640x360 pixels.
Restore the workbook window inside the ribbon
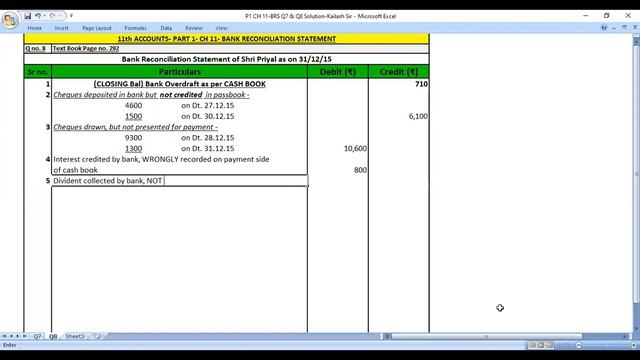coord(624,27)
